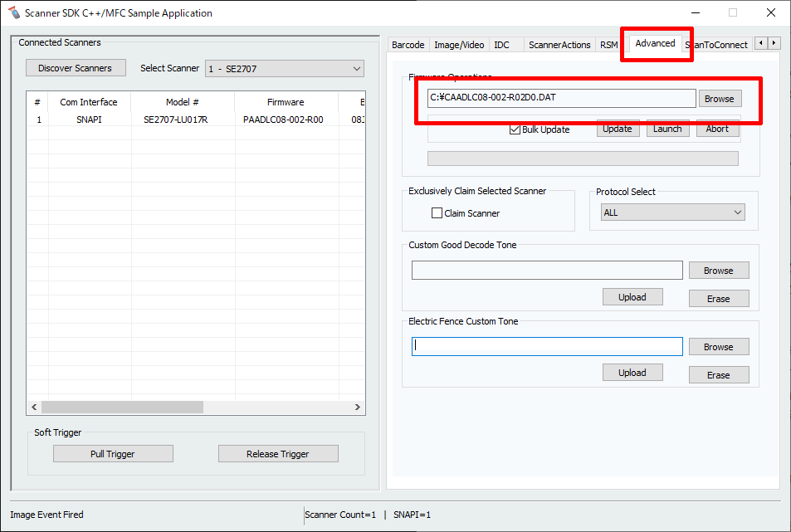
Task: Click the Release Trigger button
Action: coord(278,453)
